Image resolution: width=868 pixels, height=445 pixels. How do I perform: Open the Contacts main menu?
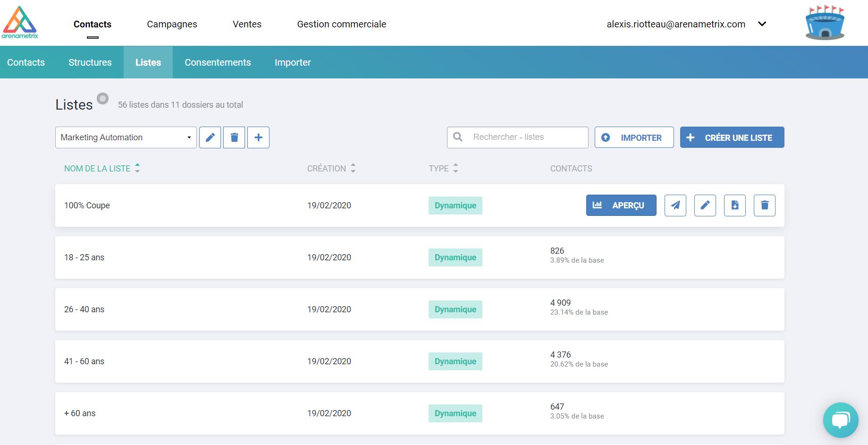(x=93, y=24)
